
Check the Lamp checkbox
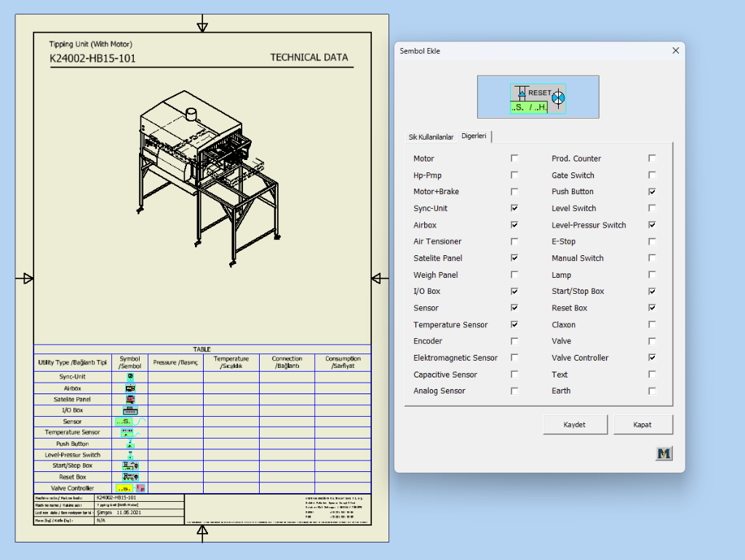652,275
